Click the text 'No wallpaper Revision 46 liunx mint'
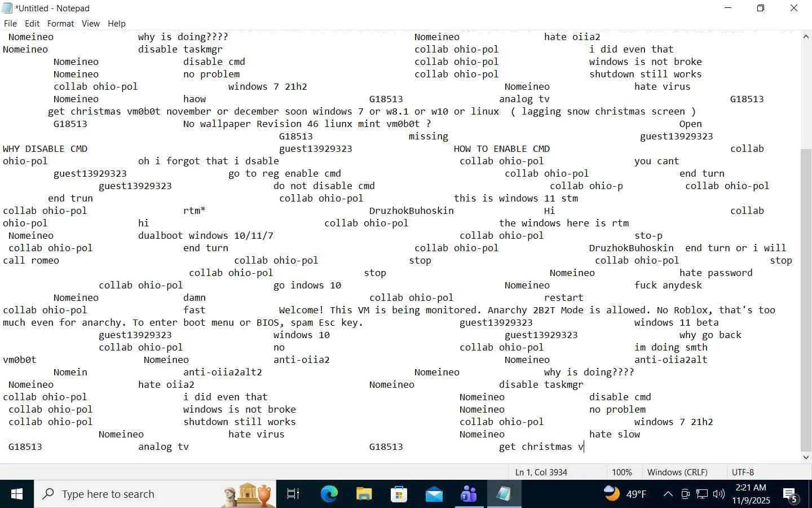This screenshot has width=812, height=508. tap(282, 124)
